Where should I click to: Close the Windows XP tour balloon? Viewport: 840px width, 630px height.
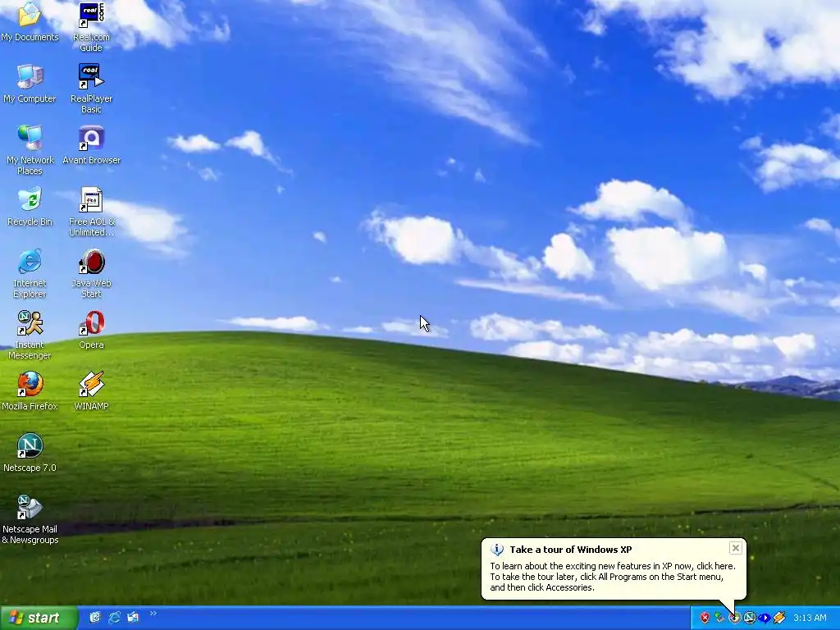[x=736, y=547]
